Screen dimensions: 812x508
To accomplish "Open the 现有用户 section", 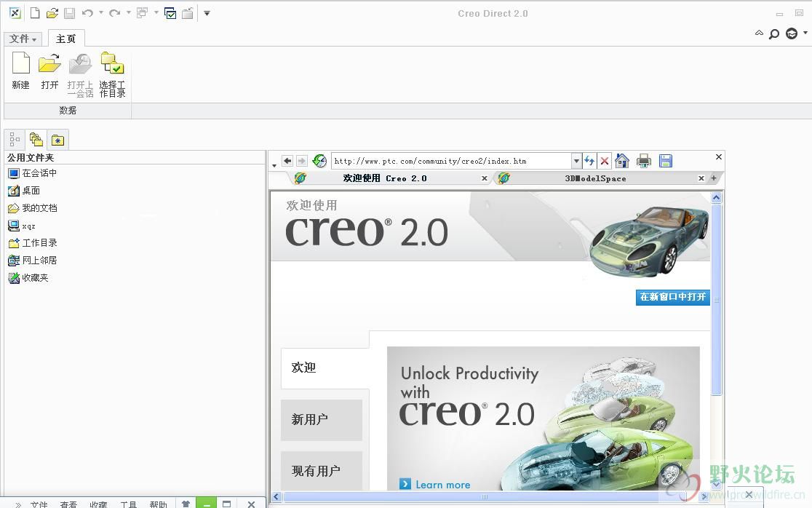I will tap(322, 471).
